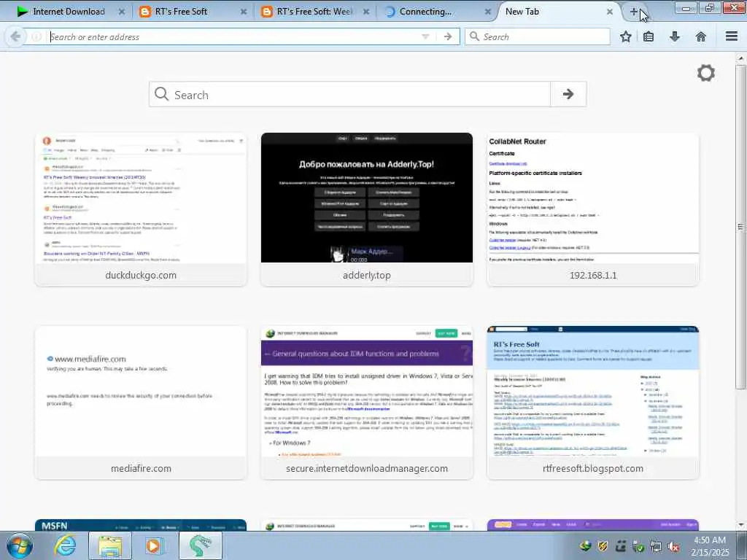Open the rtfreesoft.blogspot.com tile
This screenshot has width=747, height=560.
coord(592,402)
